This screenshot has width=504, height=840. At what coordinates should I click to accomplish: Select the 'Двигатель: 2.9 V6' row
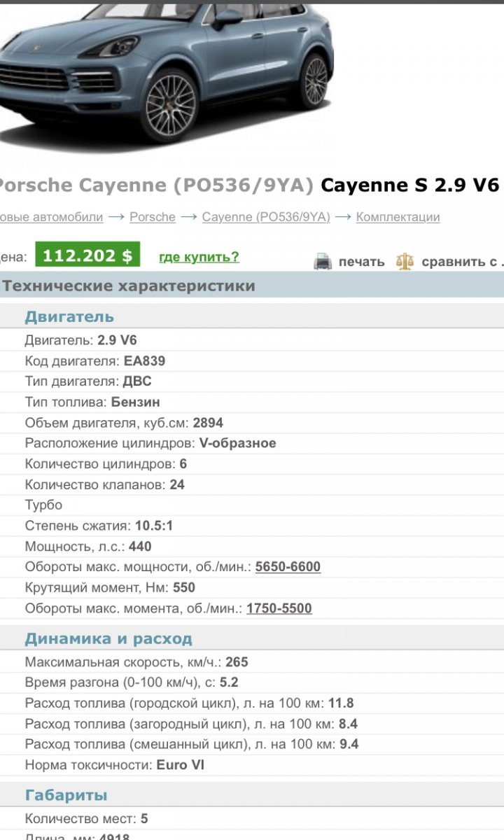pos(252,341)
